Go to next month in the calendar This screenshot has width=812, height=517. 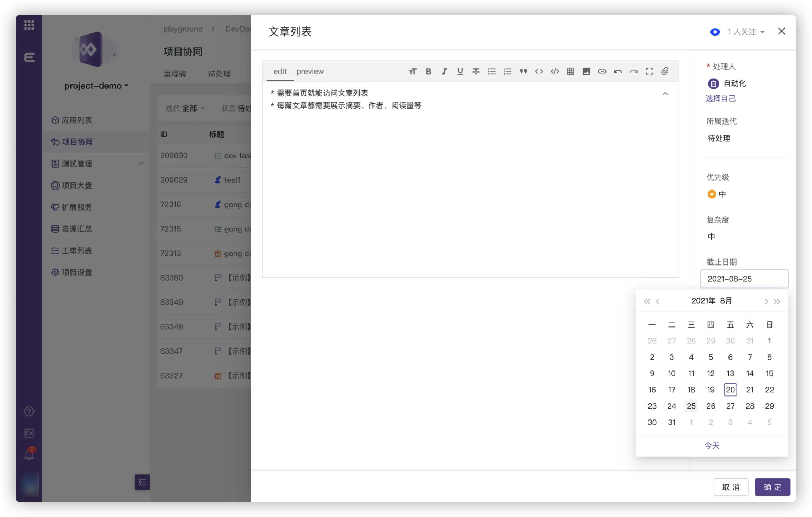pyautogui.click(x=766, y=301)
